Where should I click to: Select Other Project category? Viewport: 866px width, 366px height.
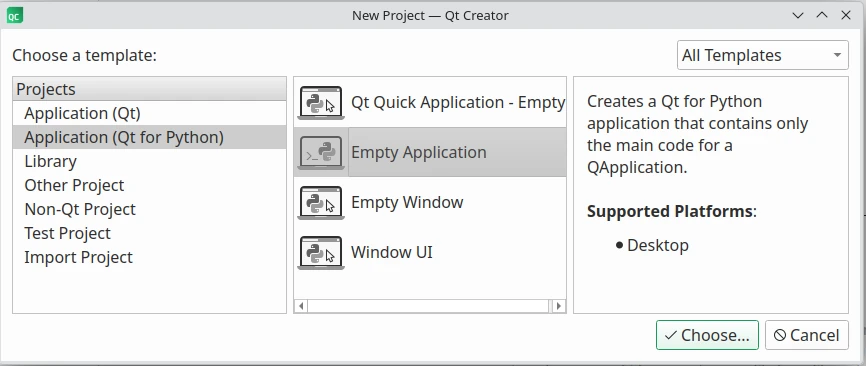point(149,185)
